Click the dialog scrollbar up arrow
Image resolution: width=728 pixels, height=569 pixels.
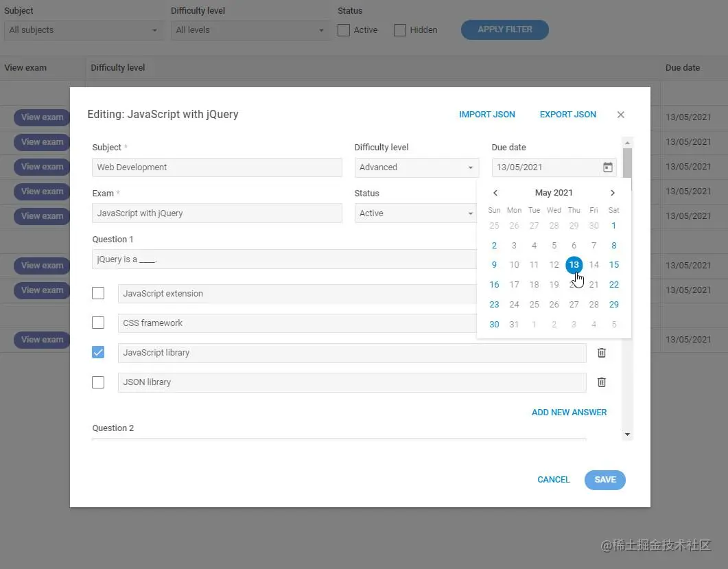tap(627, 143)
